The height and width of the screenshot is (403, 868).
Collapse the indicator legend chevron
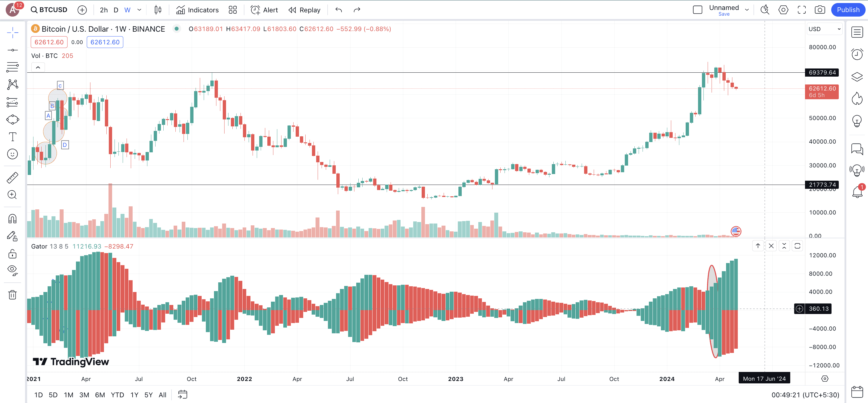click(38, 68)
